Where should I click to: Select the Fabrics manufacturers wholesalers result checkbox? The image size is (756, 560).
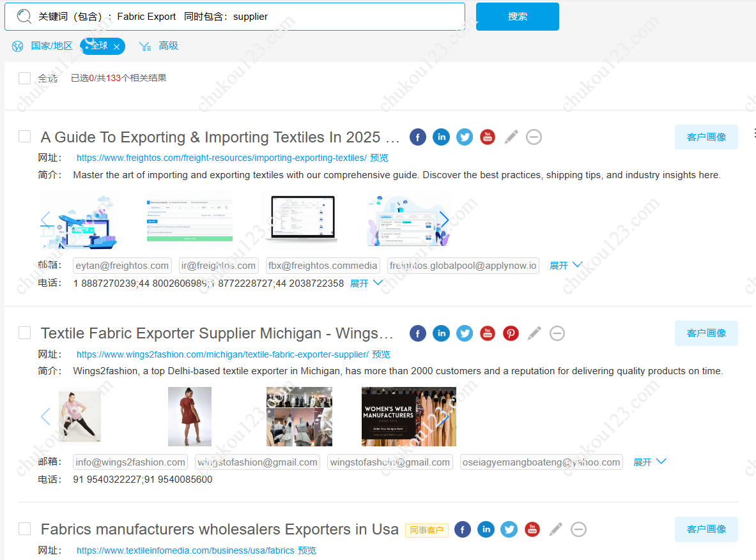pos(24,529)
